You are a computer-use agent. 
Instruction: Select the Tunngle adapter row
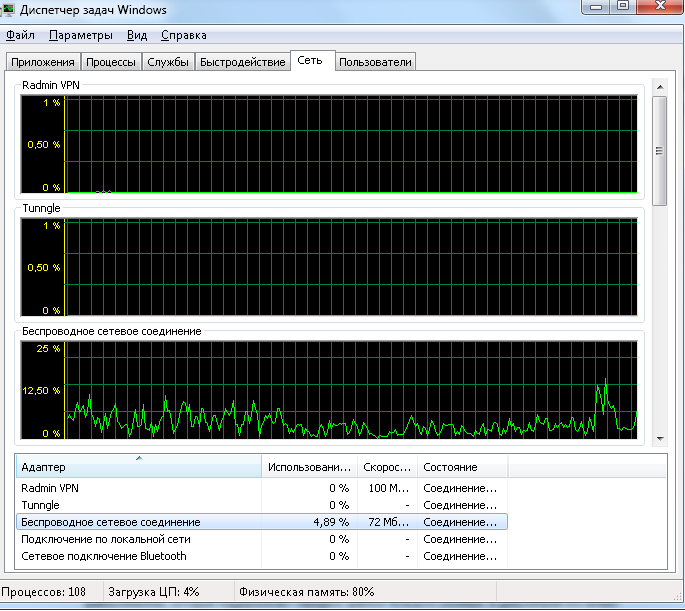coord(262,505)
